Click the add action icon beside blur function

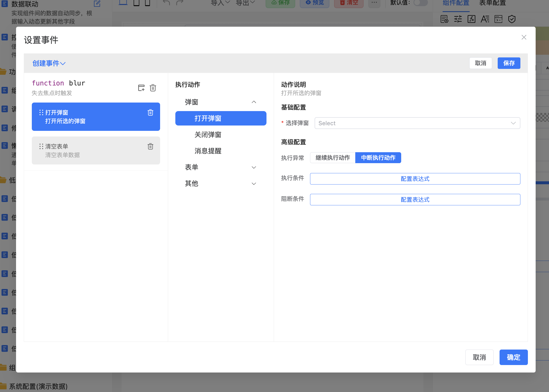[141, 88]
